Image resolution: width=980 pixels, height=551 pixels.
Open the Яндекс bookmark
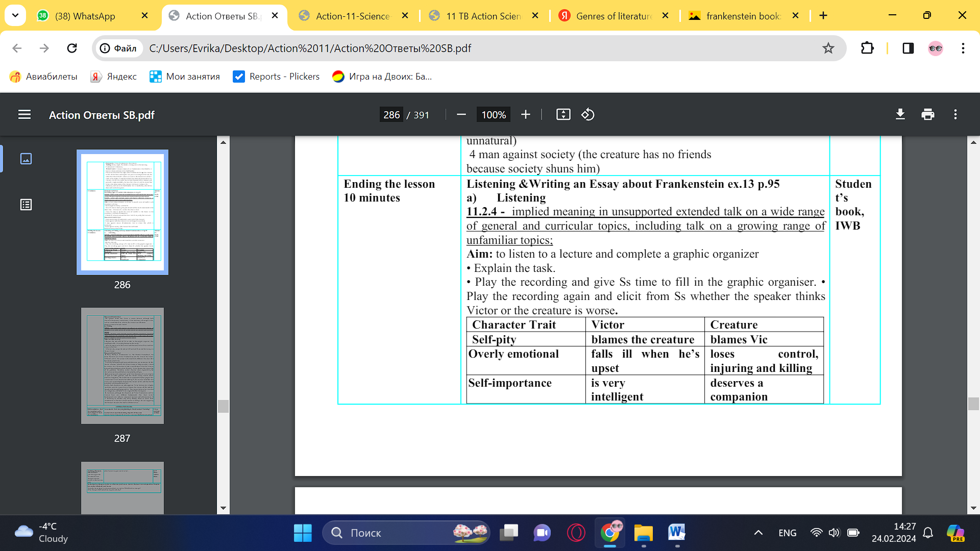[114, 77]
